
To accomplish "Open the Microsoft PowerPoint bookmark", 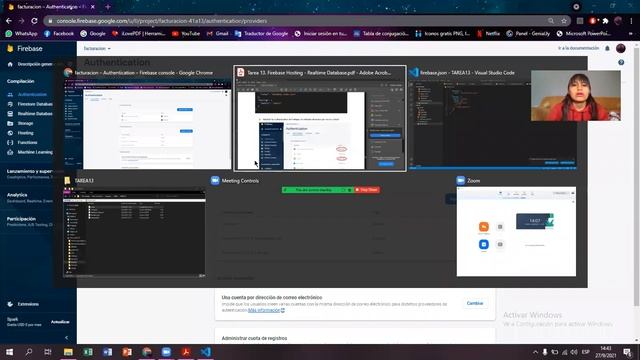I will (584, 33).
